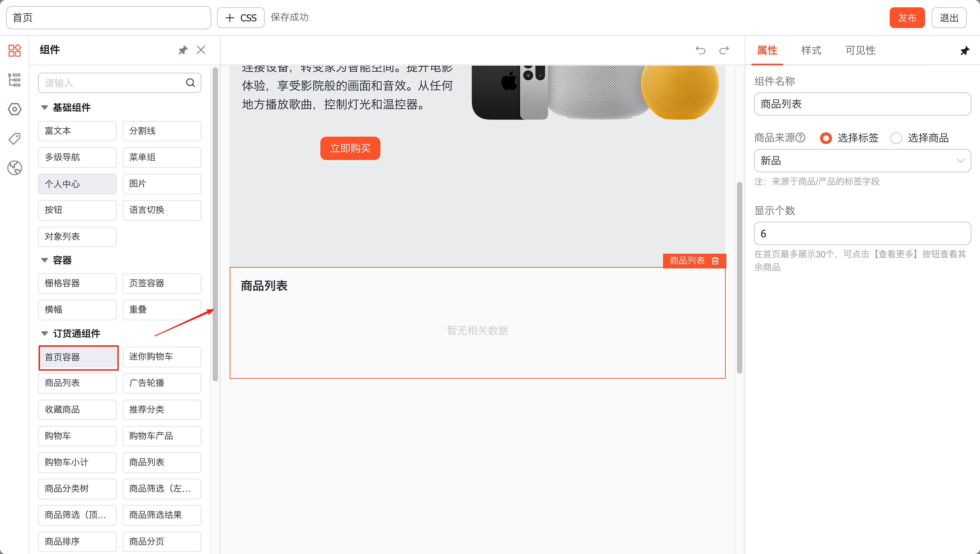Click the 发布 publish button
Image resolution: width=980 pixels, height=554 pixels.
pos(907,18)
